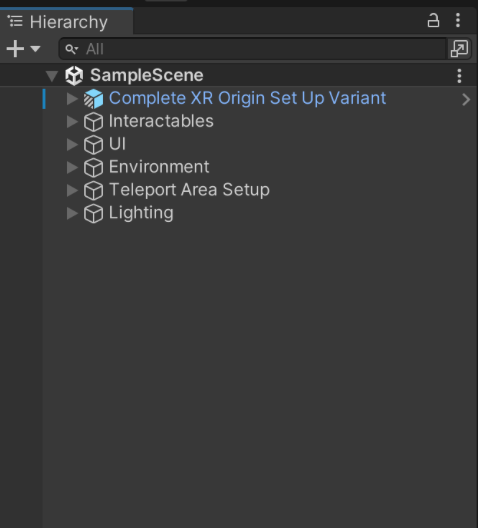Click the blue prefab variant cube icon
The height and width of the screenshot is (528, 478).
93,99
